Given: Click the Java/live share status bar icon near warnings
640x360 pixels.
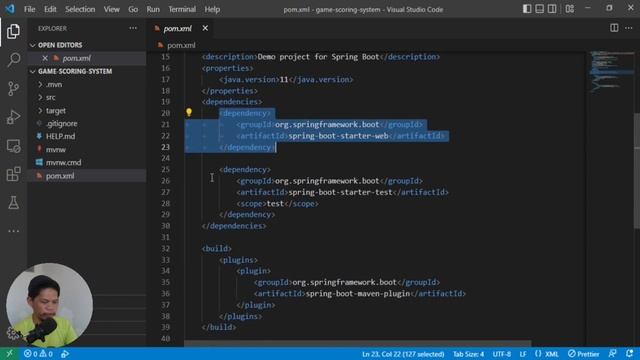Looking at the screenshot, I should pos(65,354).
